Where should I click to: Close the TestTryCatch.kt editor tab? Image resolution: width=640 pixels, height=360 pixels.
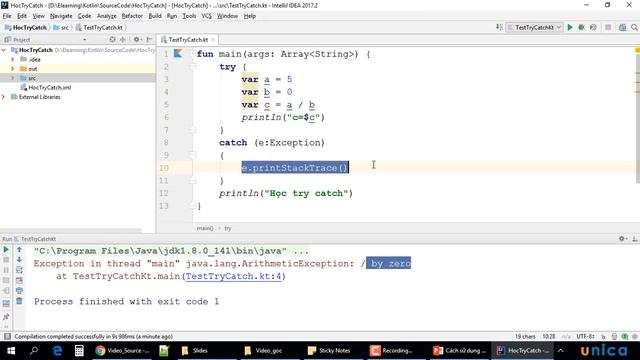pos(213,40)
